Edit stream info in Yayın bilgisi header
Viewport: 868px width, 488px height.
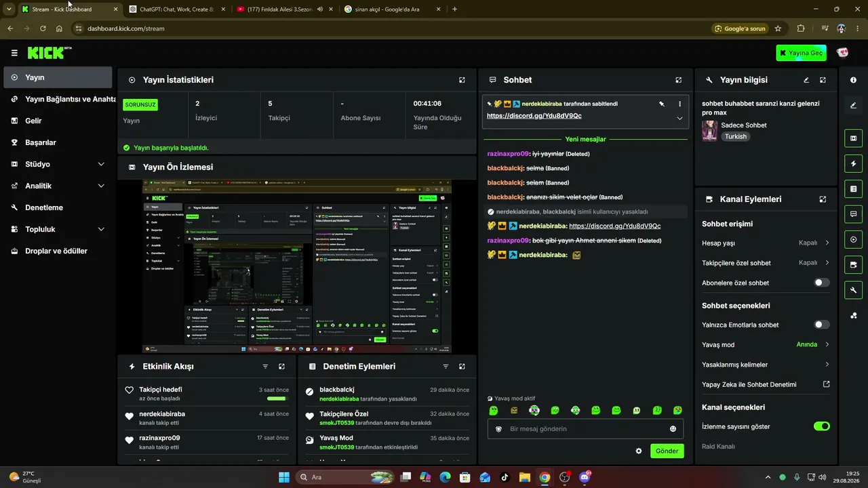[x=806, y=80]
